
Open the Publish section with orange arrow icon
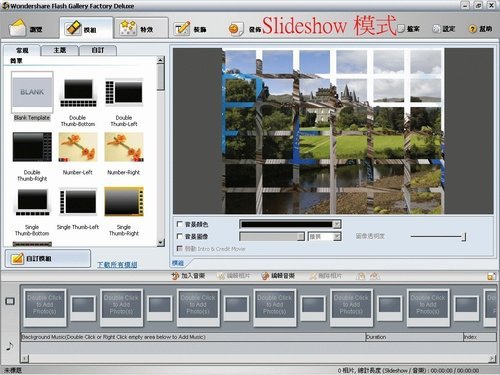coord(245,29)
